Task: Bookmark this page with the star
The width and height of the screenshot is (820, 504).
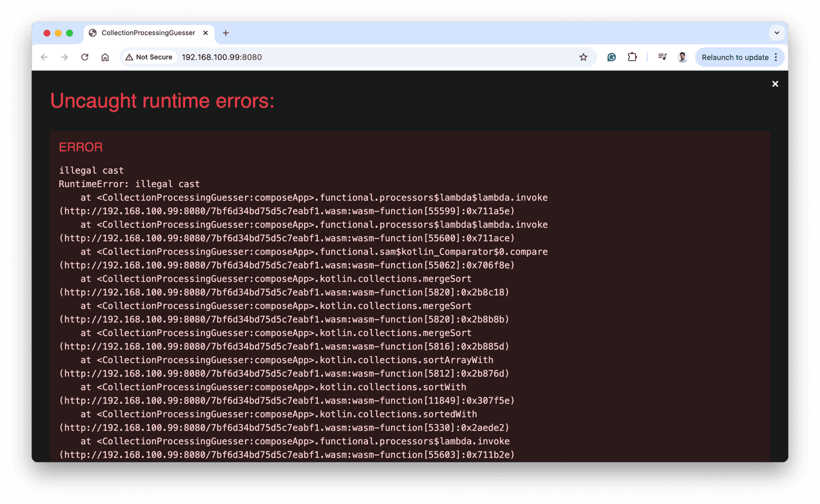Action: [583, 57]
